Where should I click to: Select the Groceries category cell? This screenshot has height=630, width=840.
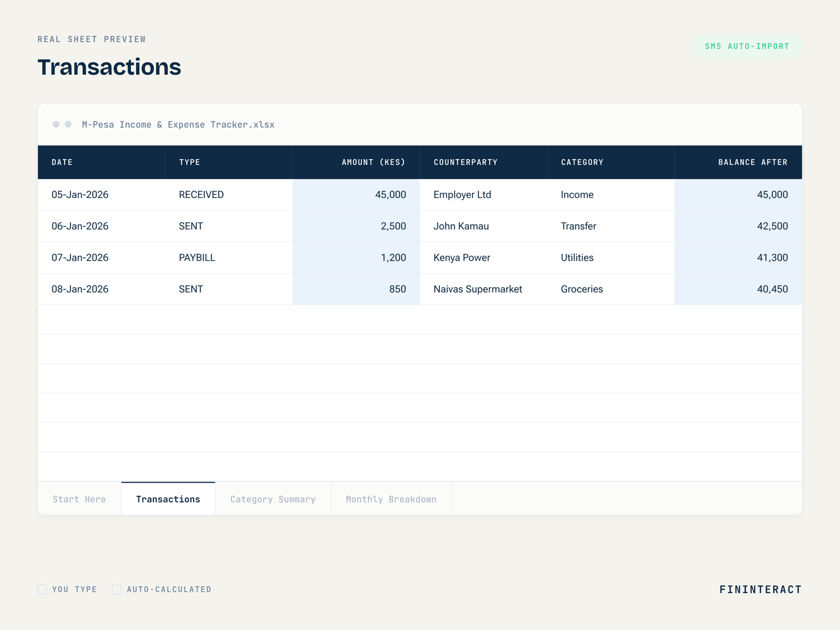611,289
